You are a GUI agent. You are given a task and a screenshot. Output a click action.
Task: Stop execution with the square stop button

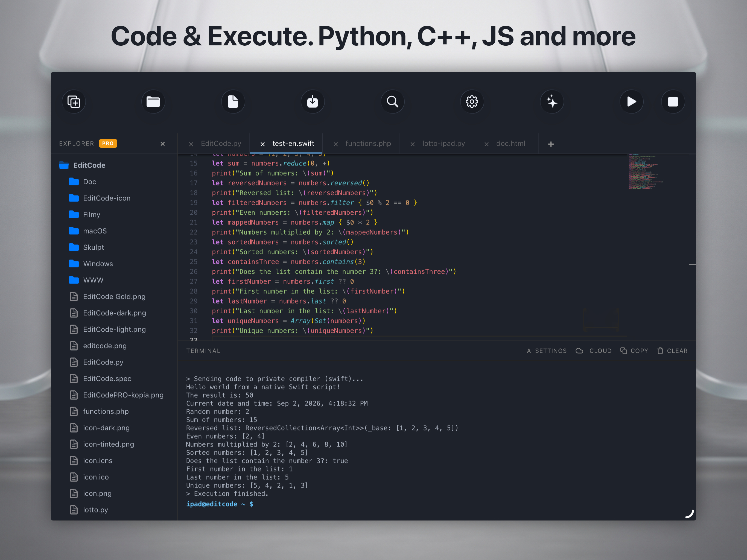[x=673, y=102]
